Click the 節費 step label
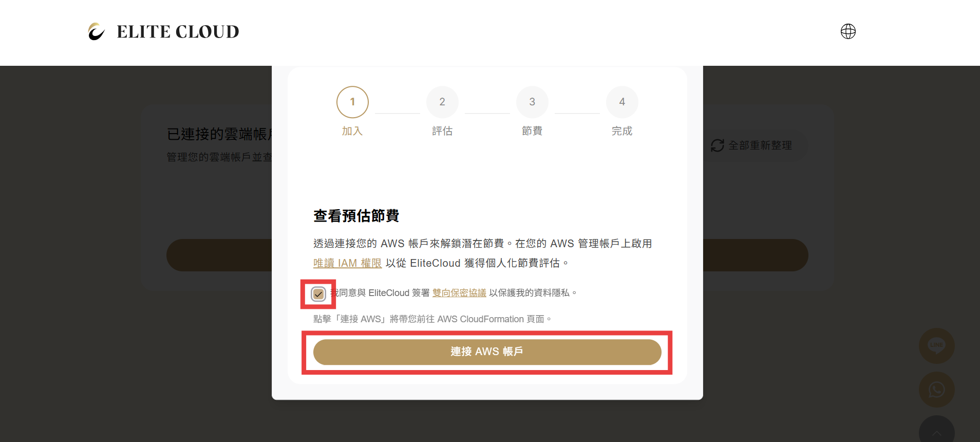Image resolution: width=980 pixels, height=442 pixels. coord(532,131)
